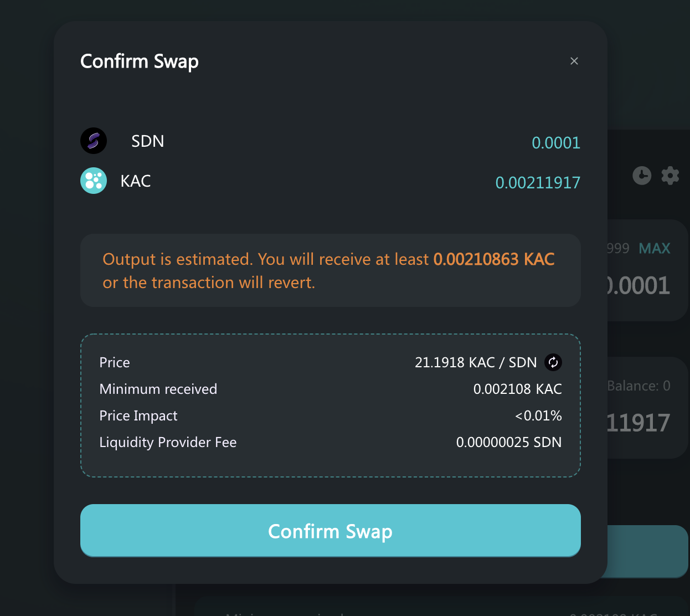Click the Minimum received label
Viewport: 690px width, 616px height.
(158, 389)
